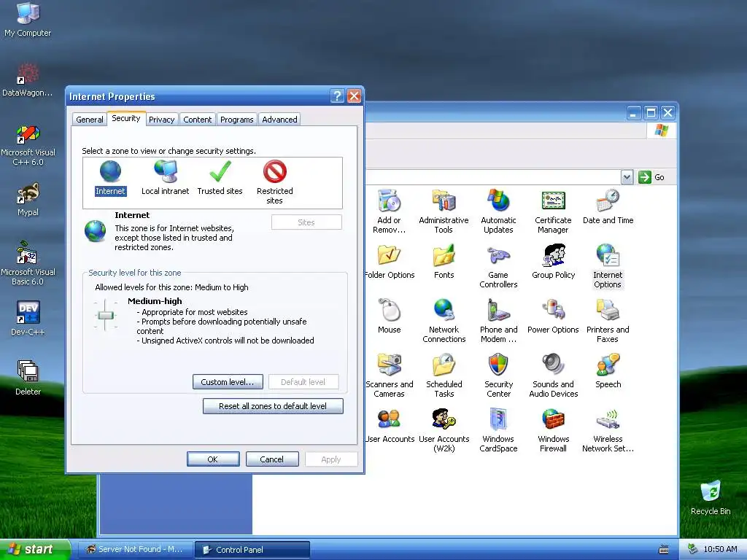Click the security level slider handle
747x560 pixels.
click(106, 315)
